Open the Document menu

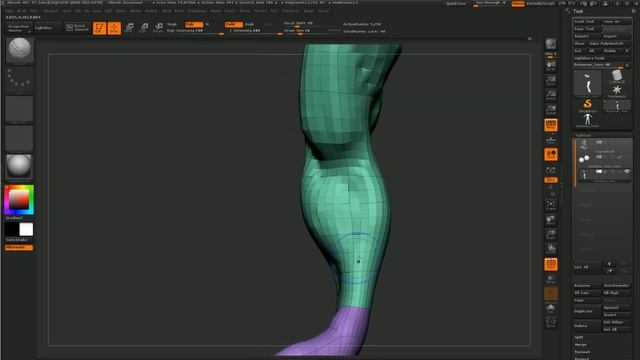50,11
